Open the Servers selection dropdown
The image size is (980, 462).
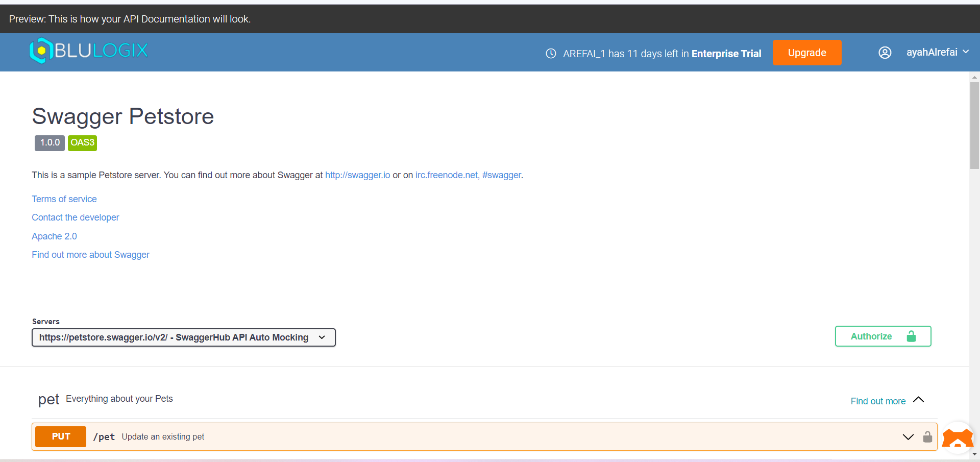click(183, 337)
